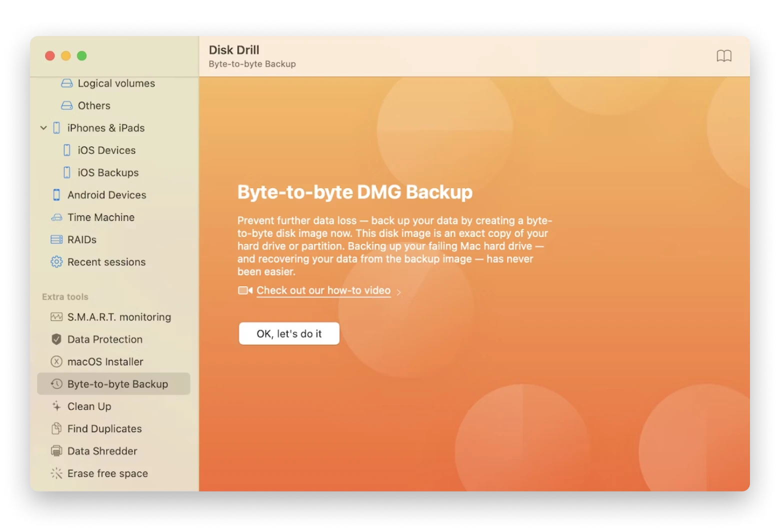This screenshot has width=780, height=532.
Task: Click the Clean Up sparkle icon
Action: 56,406
